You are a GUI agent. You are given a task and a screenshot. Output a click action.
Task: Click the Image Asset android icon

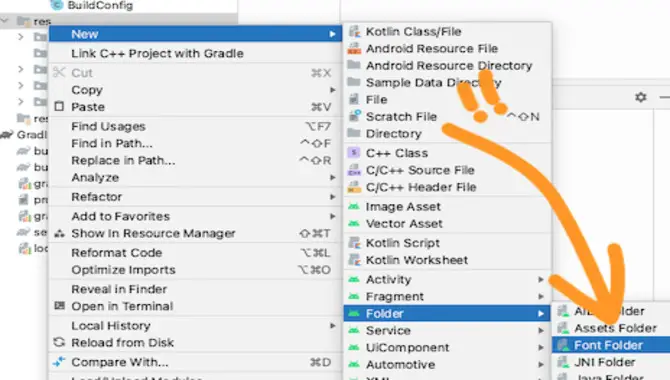click(x=354, y=206)
